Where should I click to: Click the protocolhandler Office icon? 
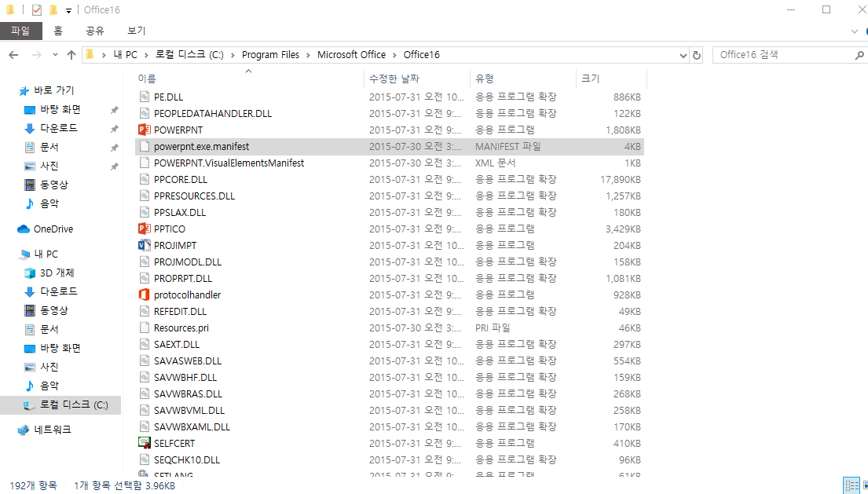coord(144,295)
